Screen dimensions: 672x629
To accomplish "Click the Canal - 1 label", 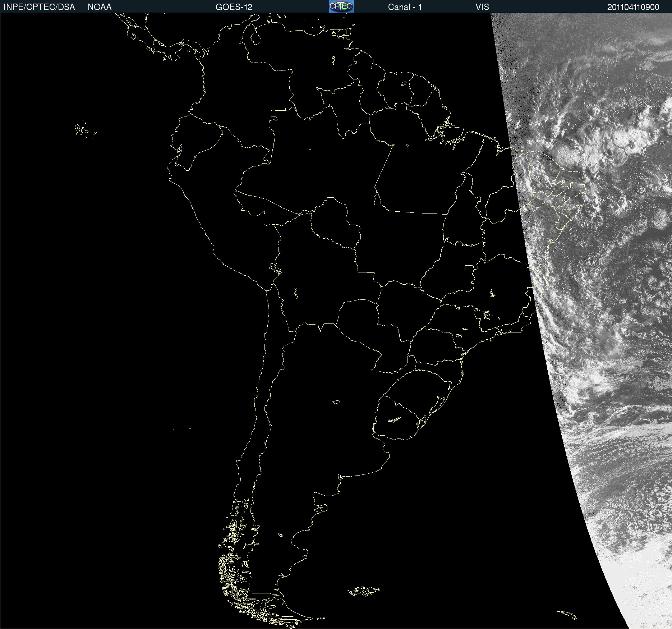I will click(405, 7).
